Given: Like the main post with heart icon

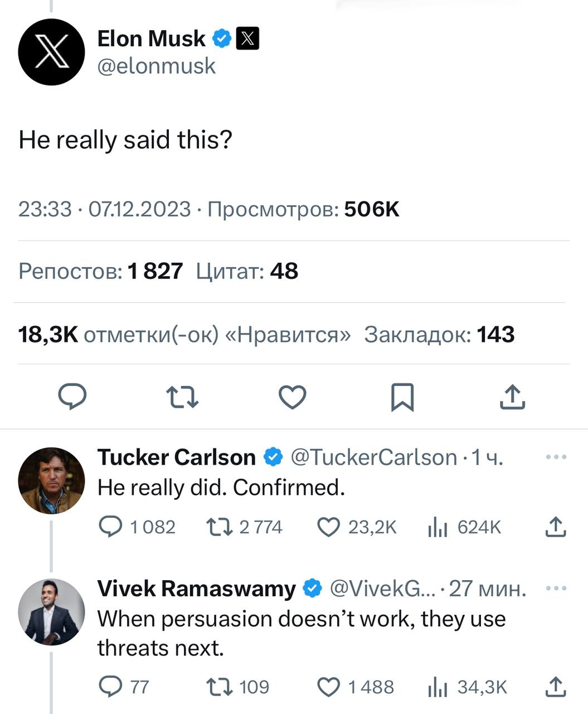Looking at the screenshot, I should coord(292,397).
